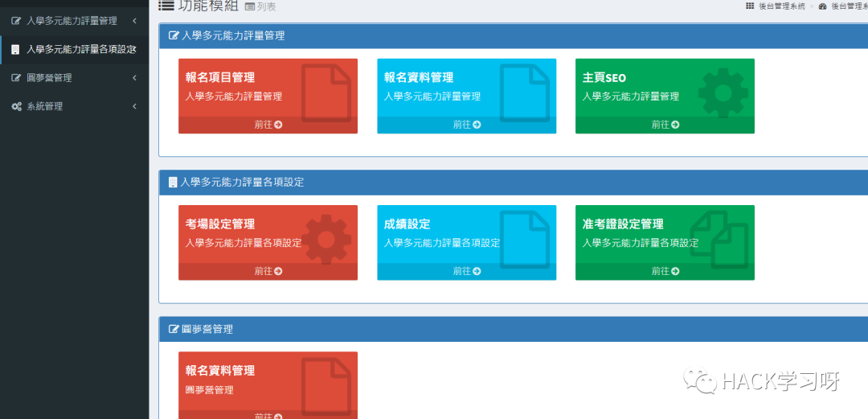Go to 考場設定管理 via 前往 footer

pyautogui.click(x=268, y=272)
